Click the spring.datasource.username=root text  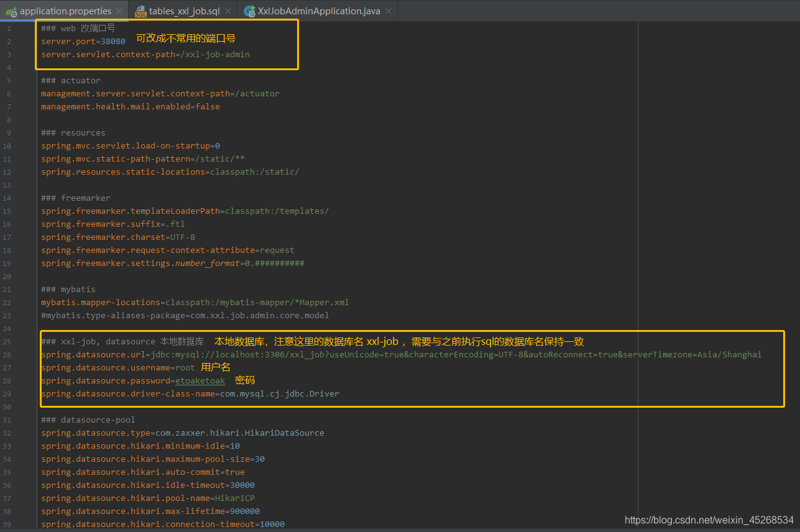click(118, 367)
